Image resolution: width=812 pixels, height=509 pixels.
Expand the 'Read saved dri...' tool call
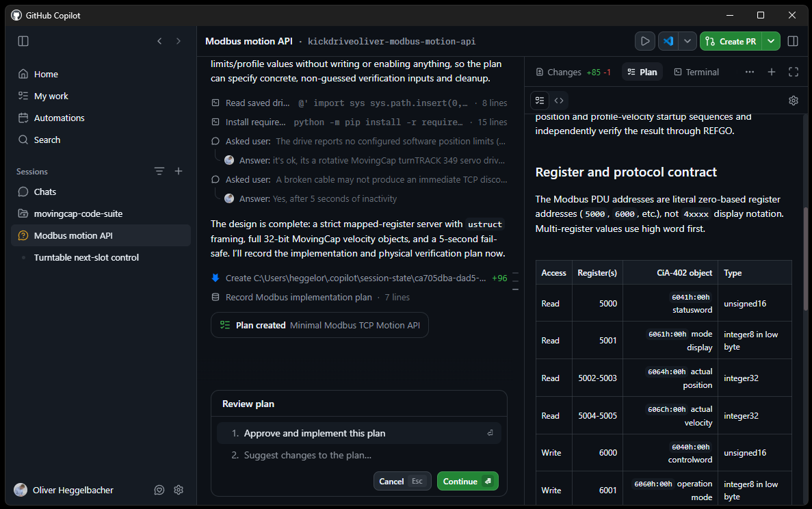pos(359,103)
